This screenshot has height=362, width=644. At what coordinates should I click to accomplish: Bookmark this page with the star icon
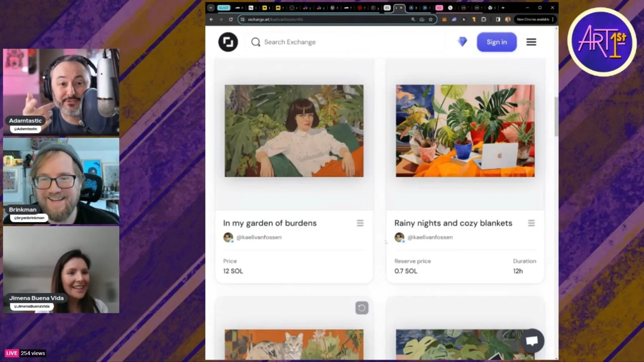(x=431, y=19)
